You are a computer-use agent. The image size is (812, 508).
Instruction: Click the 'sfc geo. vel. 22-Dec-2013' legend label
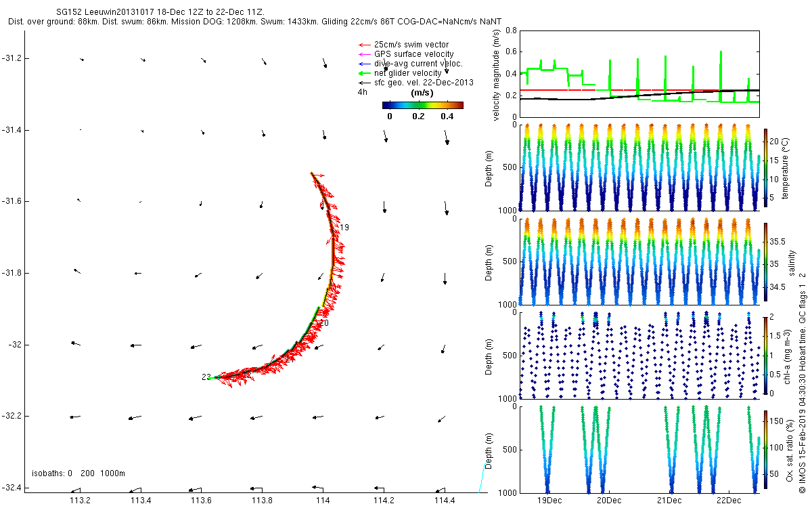point(424,83)
